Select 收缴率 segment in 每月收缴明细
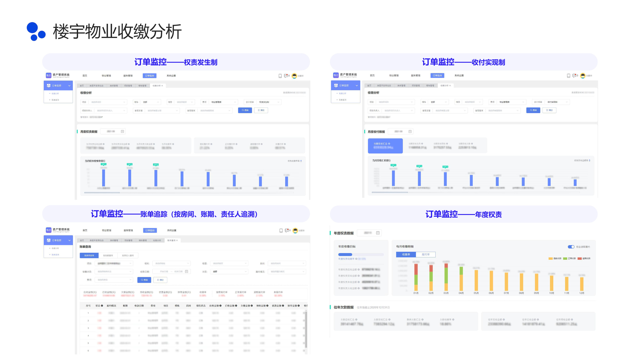Viewport: 644px width, 362px height. pyautogui.click(x=406, y=254)
